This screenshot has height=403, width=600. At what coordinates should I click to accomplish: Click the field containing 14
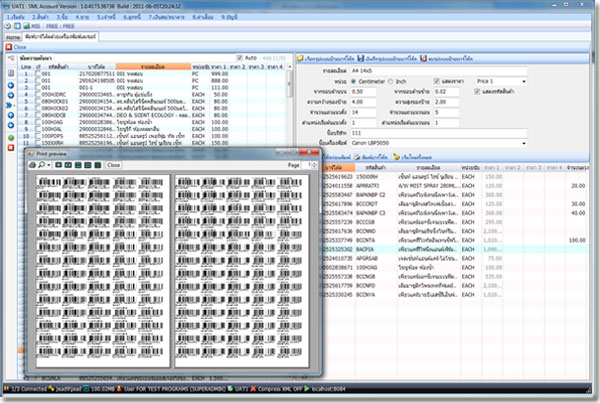pyautogui.click(x=363, y=113)
